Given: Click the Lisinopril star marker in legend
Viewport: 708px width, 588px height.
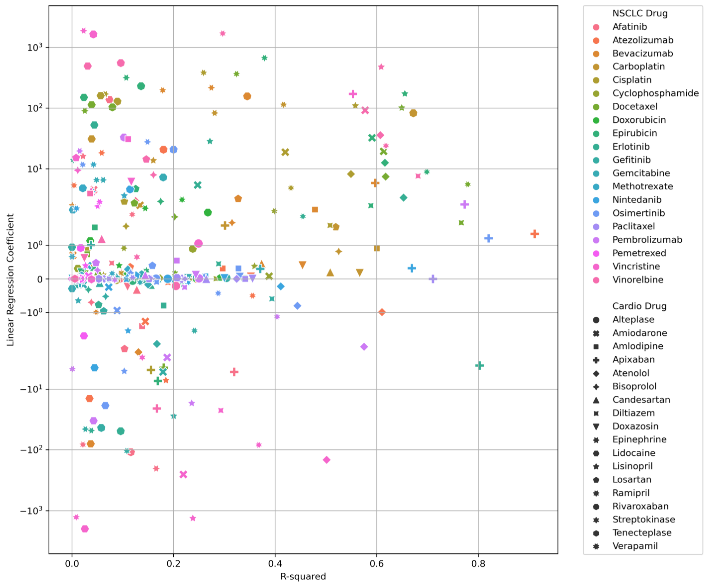Looking at the screenshot, I should tap(596, 467).
